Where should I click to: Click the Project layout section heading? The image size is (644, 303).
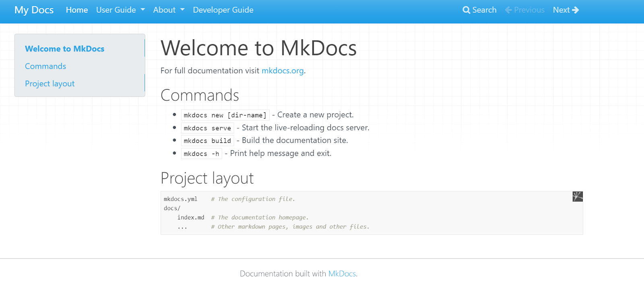tap(207, 178)
